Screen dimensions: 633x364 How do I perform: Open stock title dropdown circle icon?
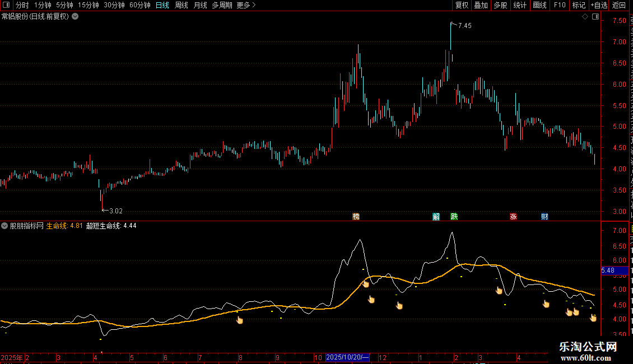click(x=75, y=17)
